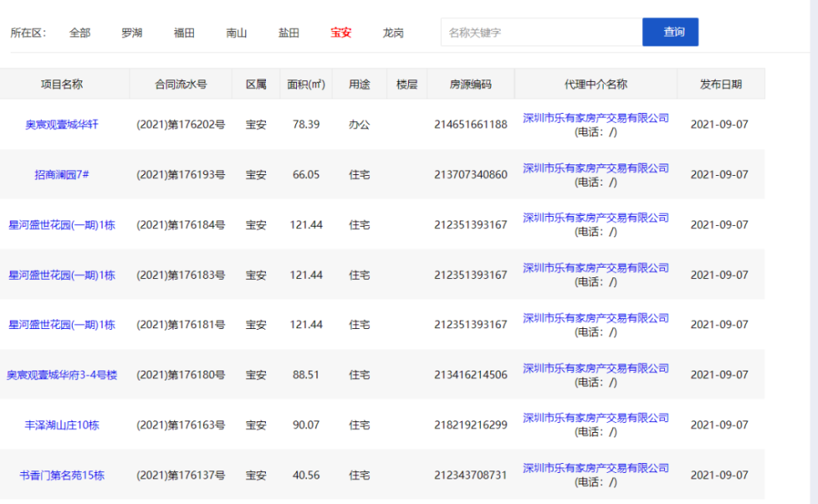Filter by 罗湖 district
Screen dimensions: 818x504
(132, 33)
